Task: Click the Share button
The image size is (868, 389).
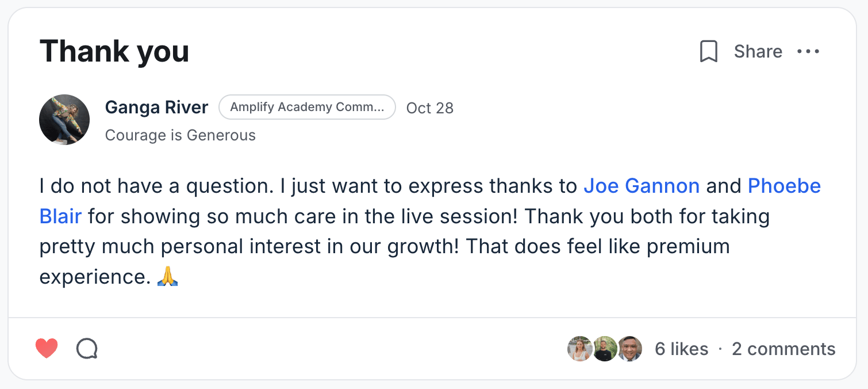Action: [758, 52]
